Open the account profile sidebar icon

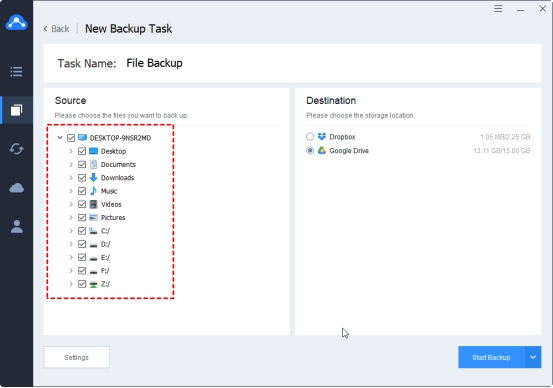16,226
